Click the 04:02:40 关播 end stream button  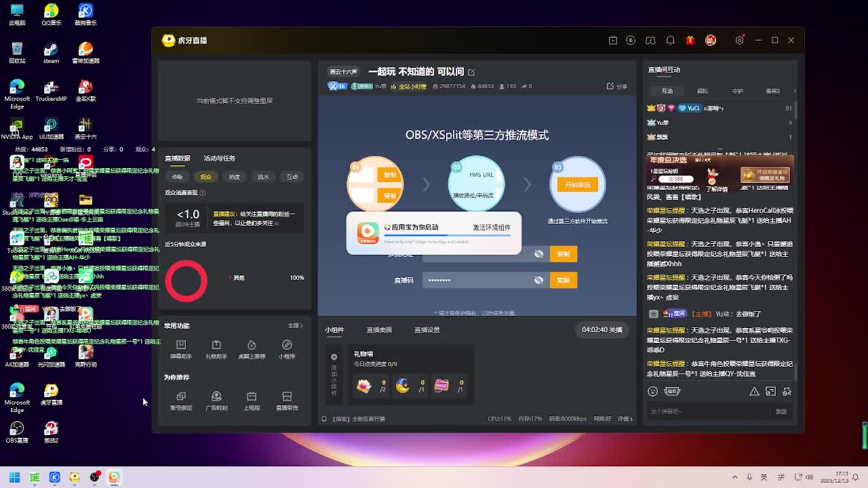pyautogui.click(x=601, y=330)
